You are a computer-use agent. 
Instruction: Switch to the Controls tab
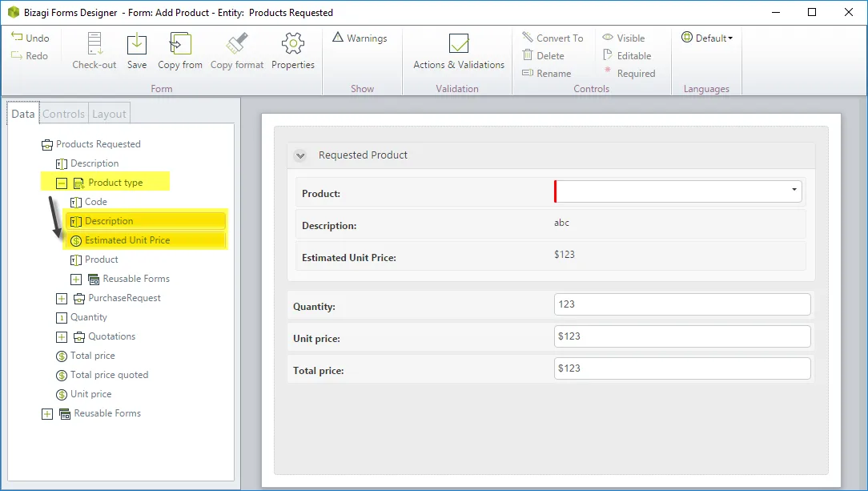(64, 114)
